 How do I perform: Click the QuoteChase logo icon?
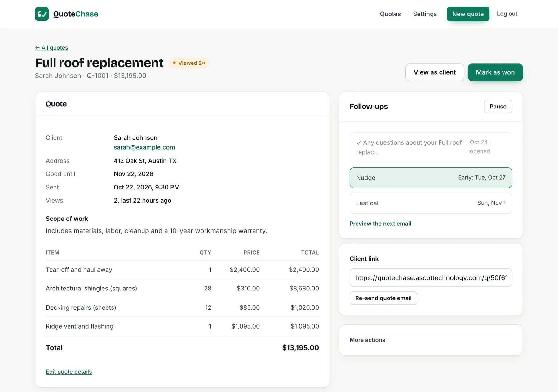[42, 14]
